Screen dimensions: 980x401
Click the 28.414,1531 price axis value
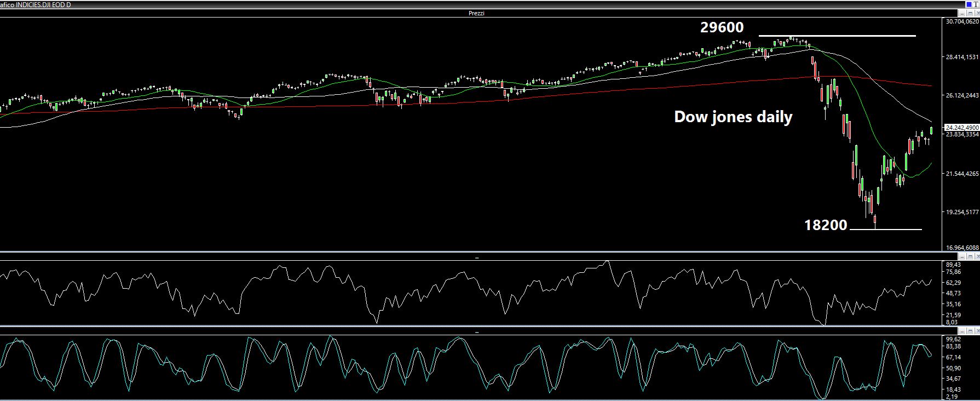coord(962,56)
